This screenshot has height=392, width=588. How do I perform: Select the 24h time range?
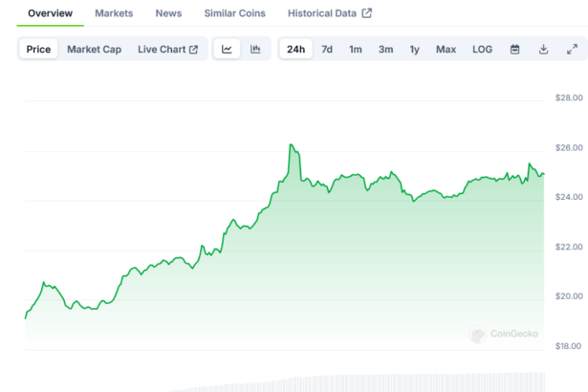click(296, 49)
